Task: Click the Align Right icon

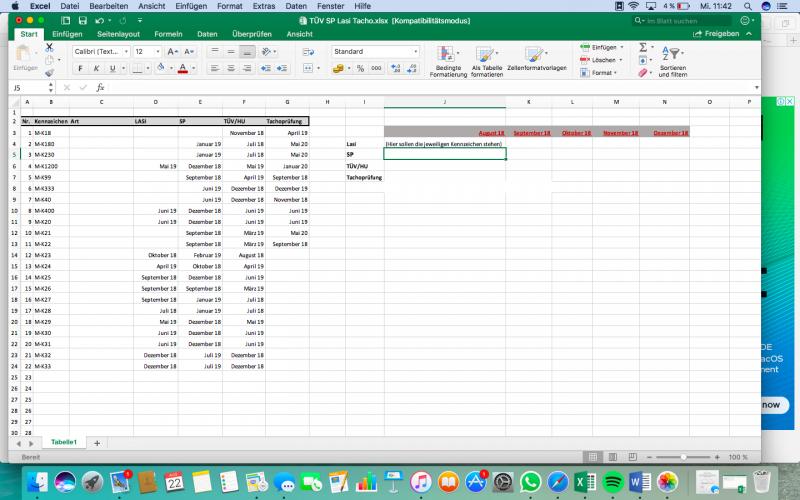Action: click(247, 68)
